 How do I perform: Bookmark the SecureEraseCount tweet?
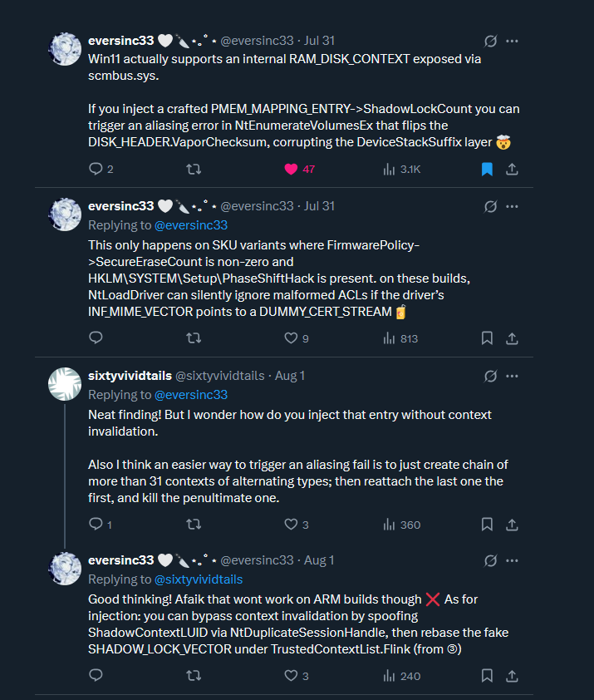coord(488,338)
